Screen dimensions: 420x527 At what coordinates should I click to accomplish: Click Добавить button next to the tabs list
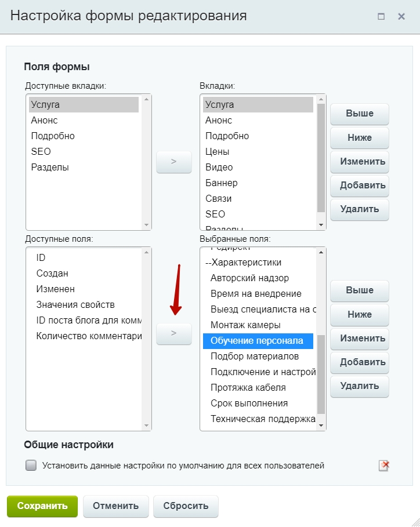point(359,186)
